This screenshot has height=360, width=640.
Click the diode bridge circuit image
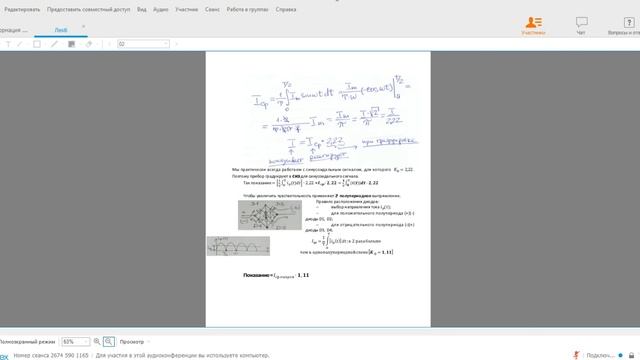click(270, 215)
